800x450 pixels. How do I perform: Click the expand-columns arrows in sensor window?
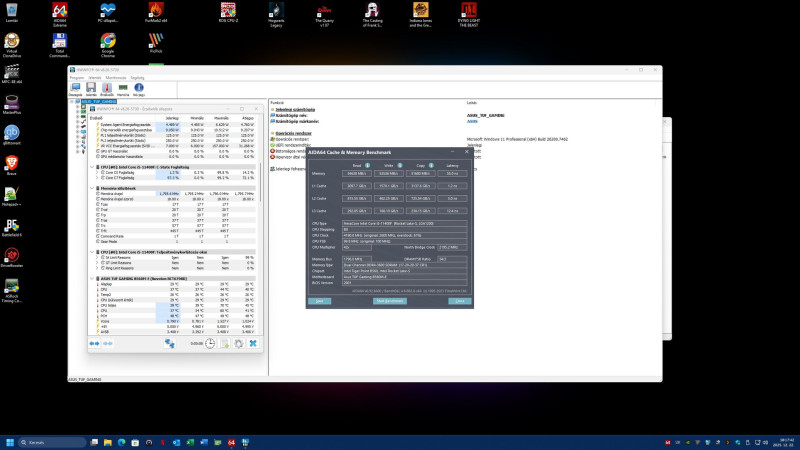(94, 344)
